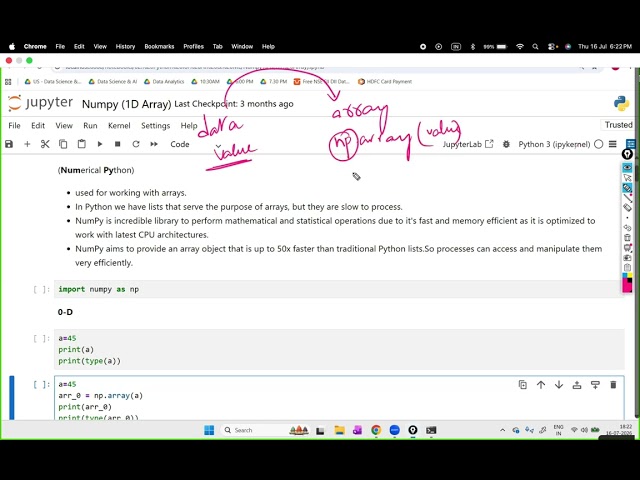Open File Explorer from the Windows taskbar
Viewport: 640px width, 480px height.
click(x=339, y=430)
